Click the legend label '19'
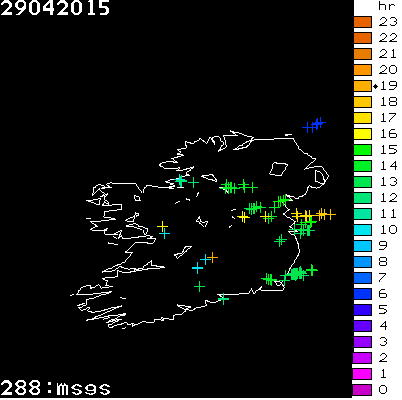Image resolution: width=402 pixels, height=400 pixels. click(x=389, y=86)
